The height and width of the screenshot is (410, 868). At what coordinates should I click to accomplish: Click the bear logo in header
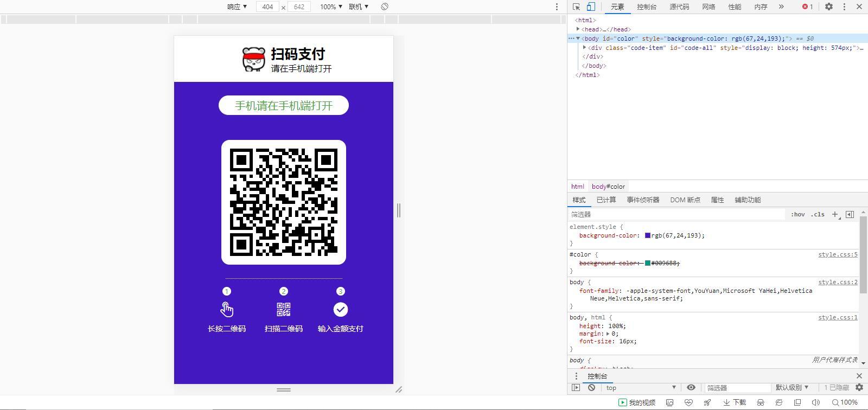[253, 59]
